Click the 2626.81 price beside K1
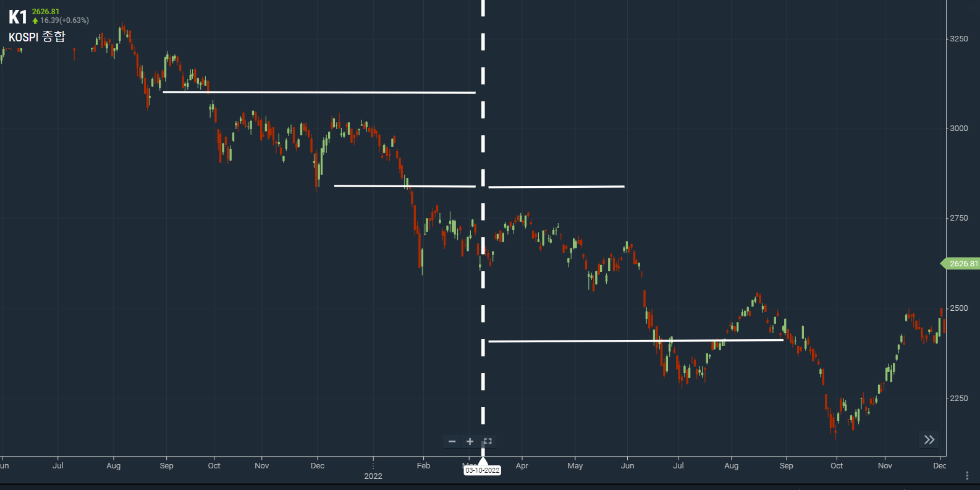 pyautogui.click(x=46, y=12)
